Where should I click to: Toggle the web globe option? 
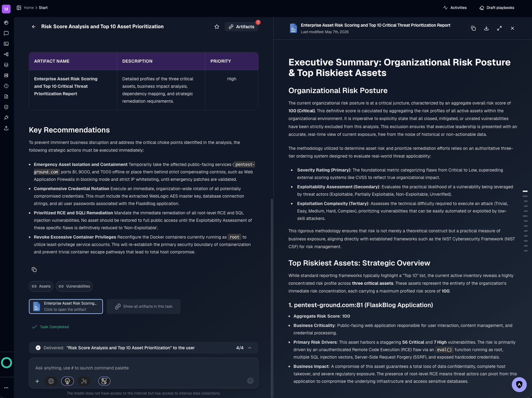click(51, 381)
